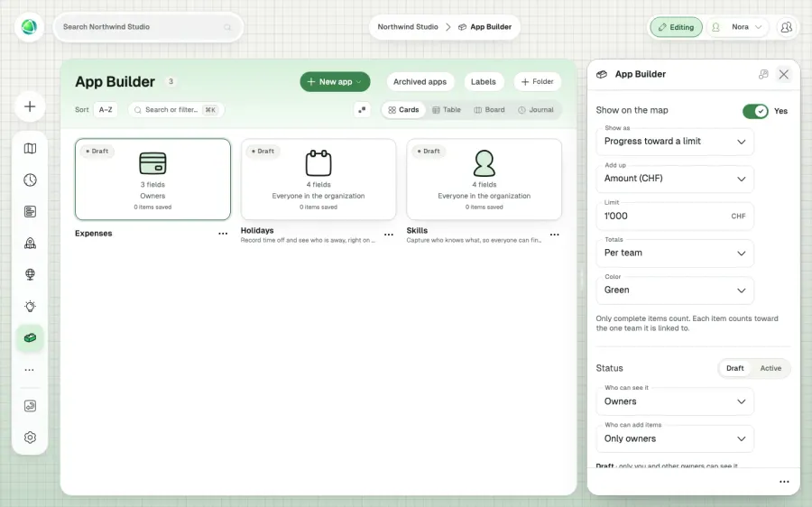The image size is (812, 507).
Task: Click the Skills description text
Action: [474, 240]
